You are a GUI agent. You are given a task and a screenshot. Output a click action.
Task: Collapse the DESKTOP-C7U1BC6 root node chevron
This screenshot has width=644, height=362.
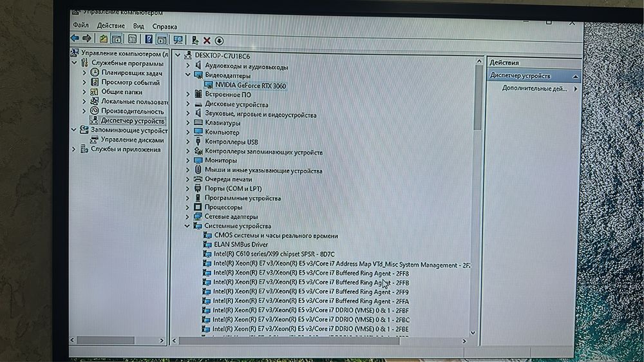pos(178,55)
